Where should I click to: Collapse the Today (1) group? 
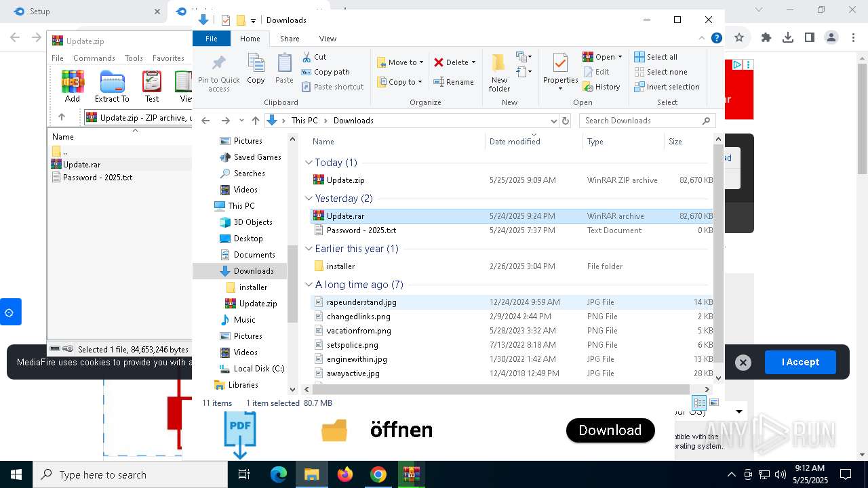309,163
